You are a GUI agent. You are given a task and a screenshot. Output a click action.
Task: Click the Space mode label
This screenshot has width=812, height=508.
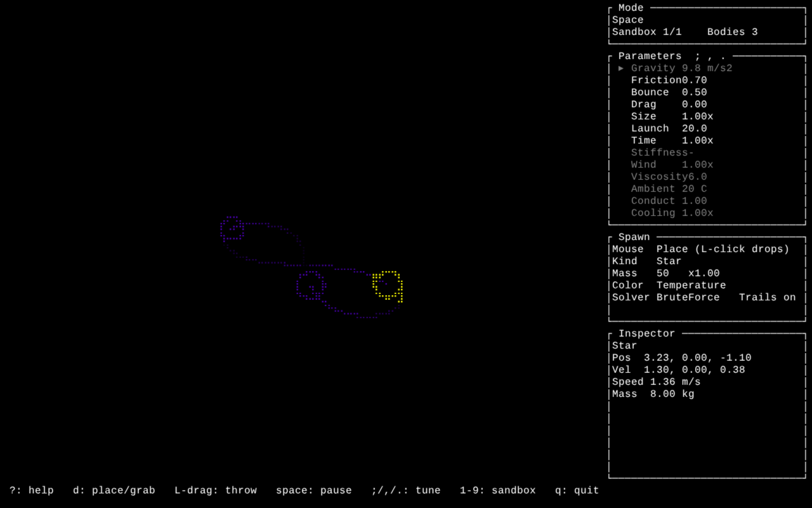point(627,20)
